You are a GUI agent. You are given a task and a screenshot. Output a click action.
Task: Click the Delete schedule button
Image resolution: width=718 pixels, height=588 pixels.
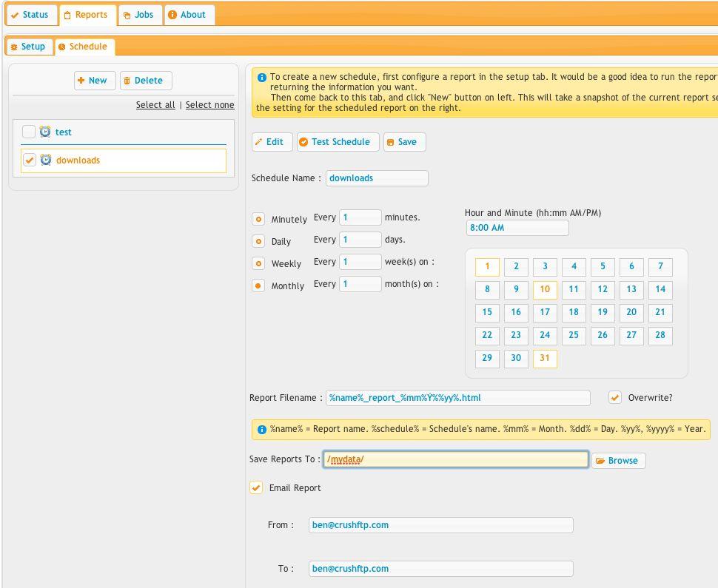[146, 81]
